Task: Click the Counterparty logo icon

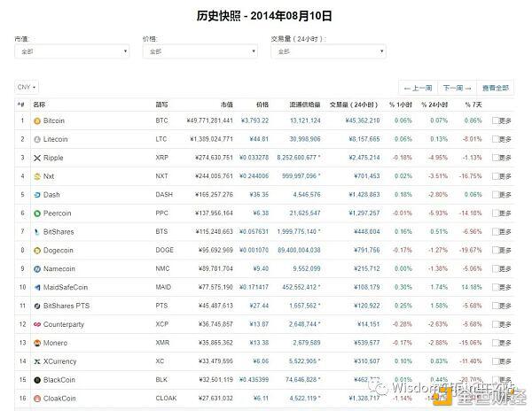Action: coord(37,324)
